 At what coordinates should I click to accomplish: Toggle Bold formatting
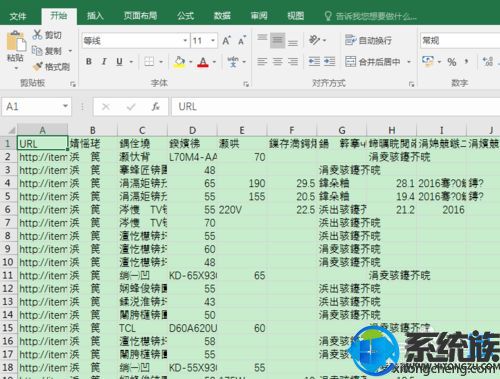(89, 61)
